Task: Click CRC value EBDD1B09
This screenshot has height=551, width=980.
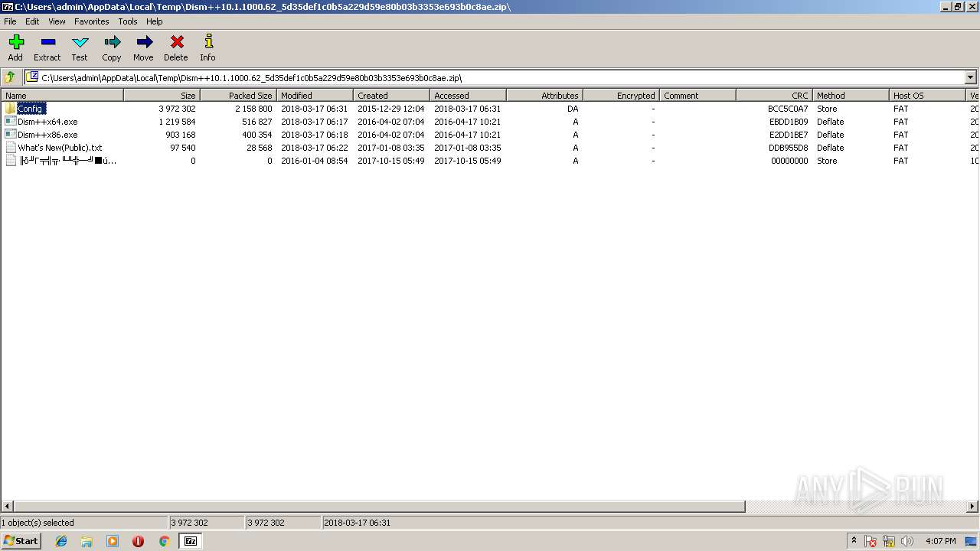Action: [x=789, y=122]
